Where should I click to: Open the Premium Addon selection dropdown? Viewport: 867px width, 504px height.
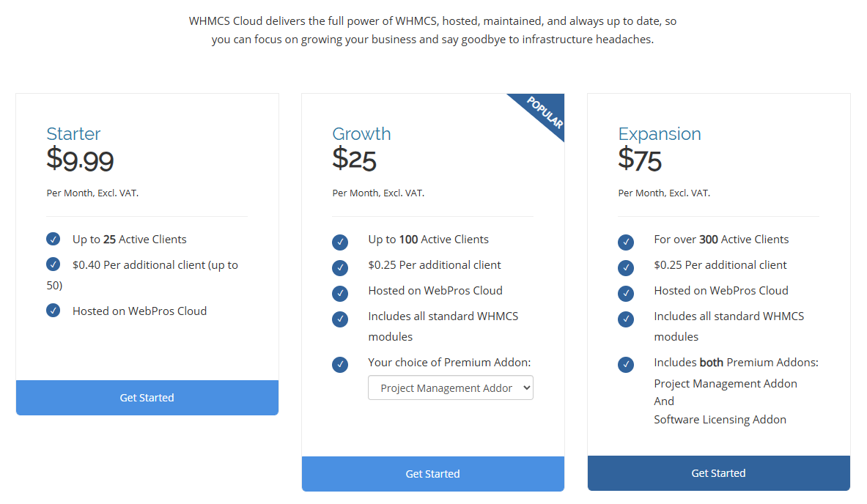click(450, 388)
